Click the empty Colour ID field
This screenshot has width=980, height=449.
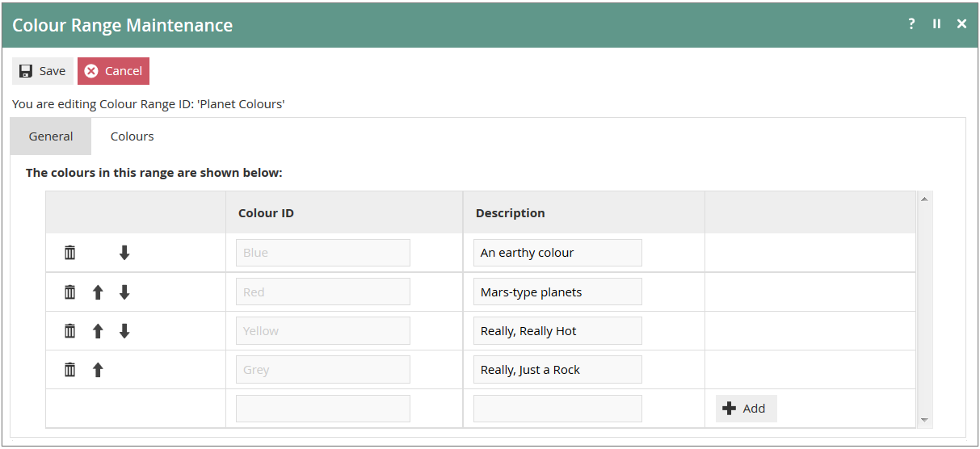pyautogui.click(x=322, y=409)
